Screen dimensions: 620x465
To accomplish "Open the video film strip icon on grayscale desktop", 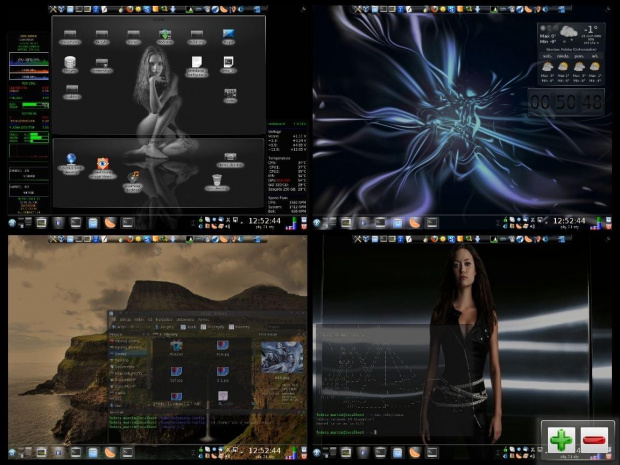I will [x=230, y=96].
